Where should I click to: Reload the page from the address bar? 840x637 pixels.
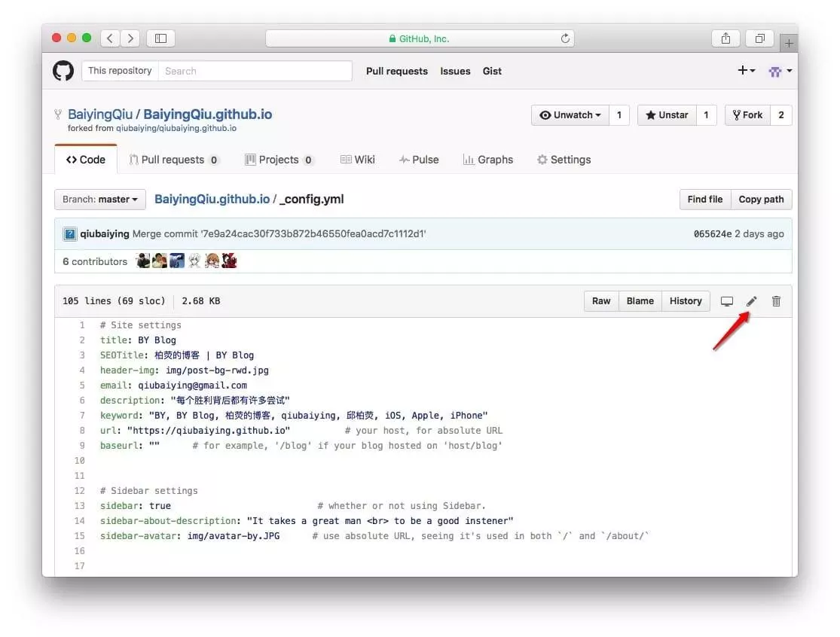pos(565,38)
